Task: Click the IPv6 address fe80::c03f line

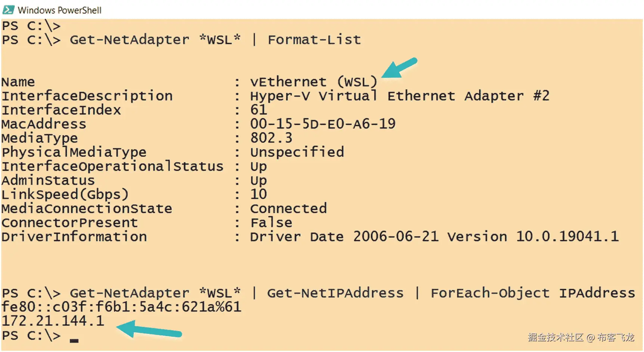Action: pyautogui.click(x=121, y=307)
